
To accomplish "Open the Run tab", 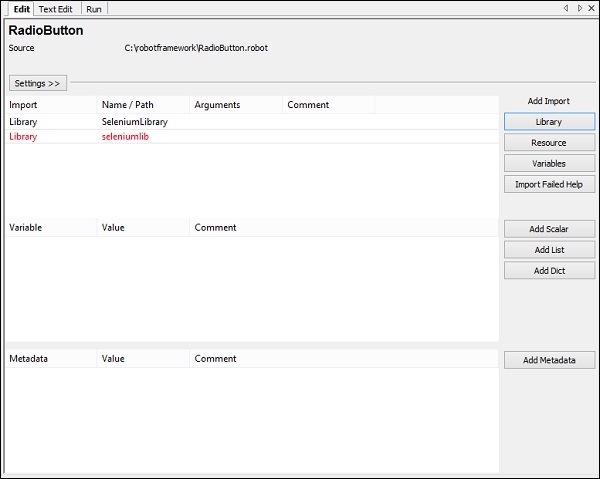I will pos(93,8).
